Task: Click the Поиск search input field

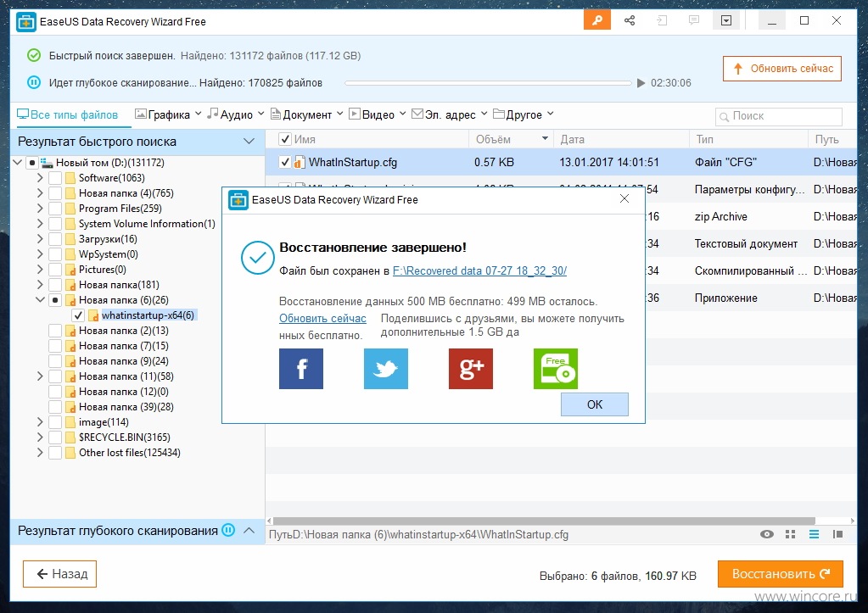Action: click(x=779, y=116)
